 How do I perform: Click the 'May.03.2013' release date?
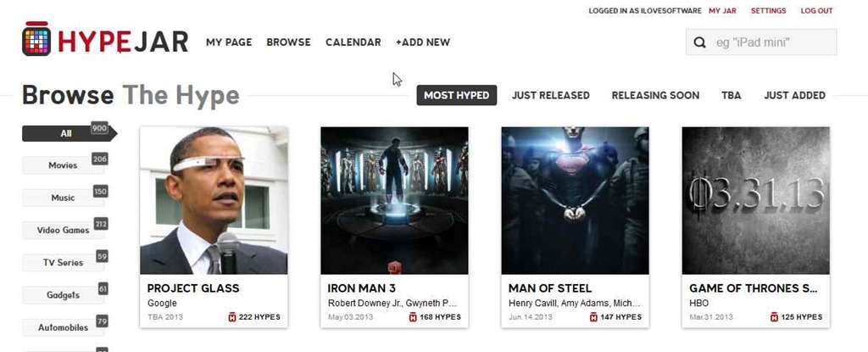coord(350,317)
